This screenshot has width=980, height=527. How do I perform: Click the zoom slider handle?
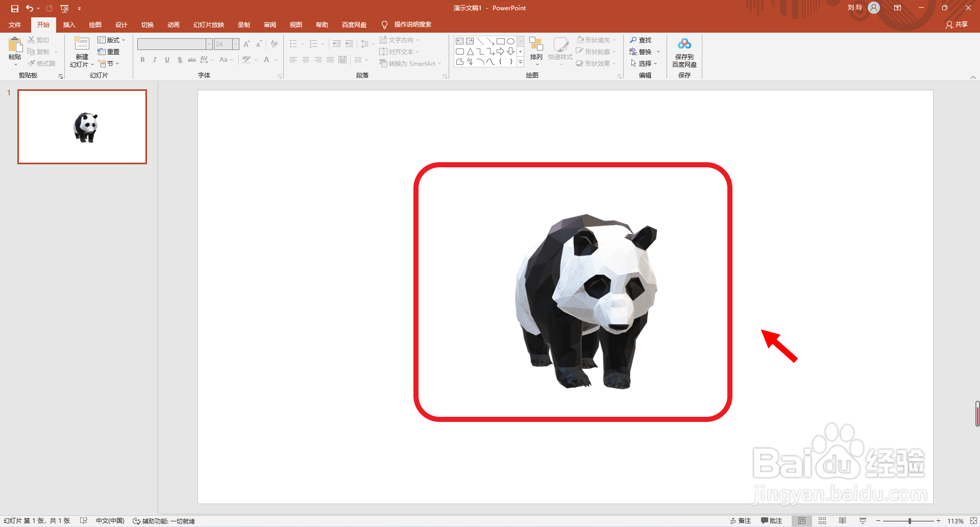pyautogui.click(x=910, y=521)
